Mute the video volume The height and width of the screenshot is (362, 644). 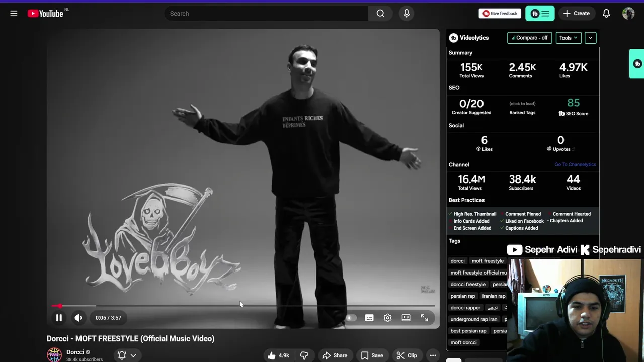pos(78,318)
